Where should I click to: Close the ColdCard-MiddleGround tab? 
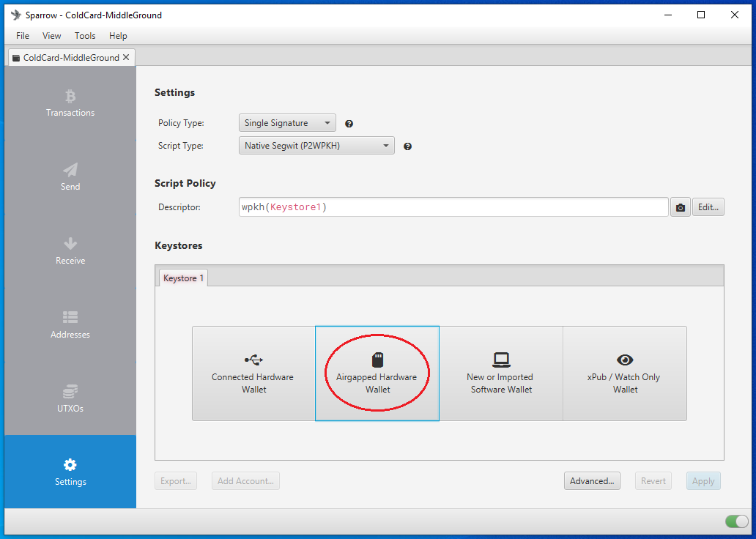coord(126,57)
